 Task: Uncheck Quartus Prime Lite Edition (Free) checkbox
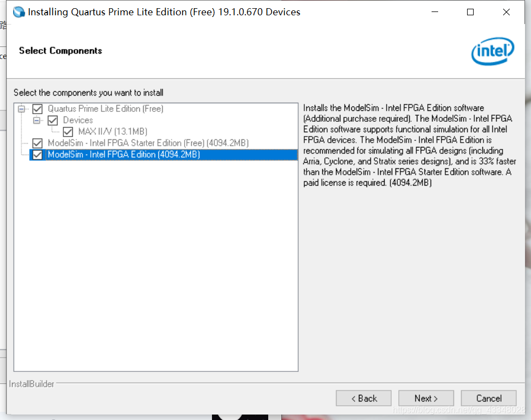[37, 109]
